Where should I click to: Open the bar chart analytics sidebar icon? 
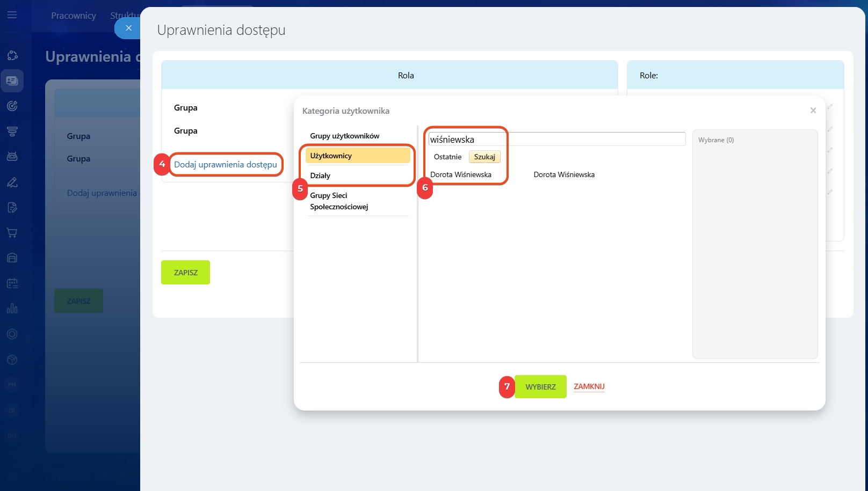point(12,309)
